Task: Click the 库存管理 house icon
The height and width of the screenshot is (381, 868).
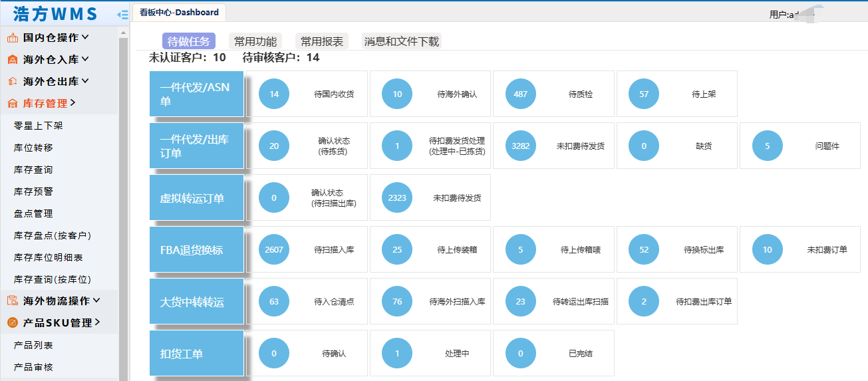Action: (13, 104)
